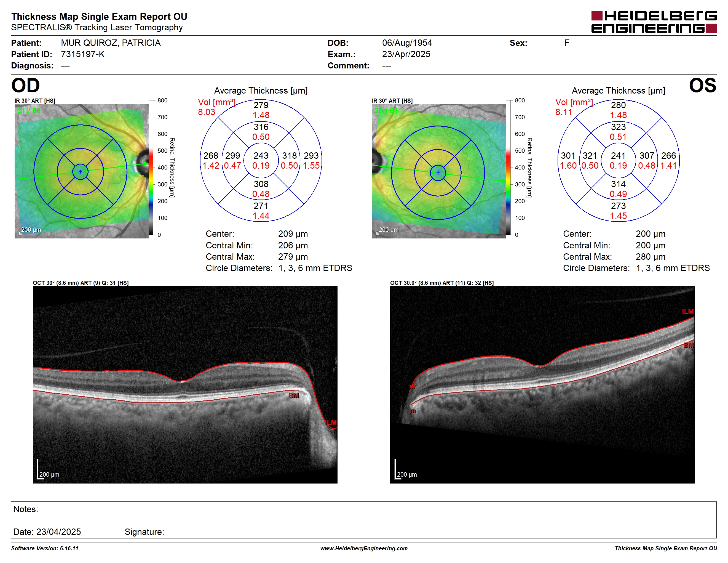Click patient ID 7315197-K
Image resolution: width=728 pixels, height=563 pixels.
click(x=83, y=54)
